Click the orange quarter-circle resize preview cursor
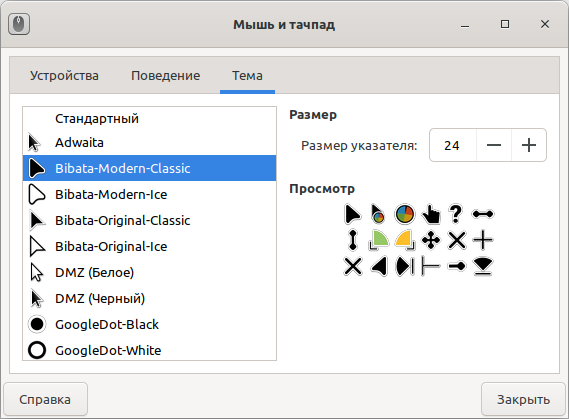Viewport: 569px width, 419px height. point(405,240)
